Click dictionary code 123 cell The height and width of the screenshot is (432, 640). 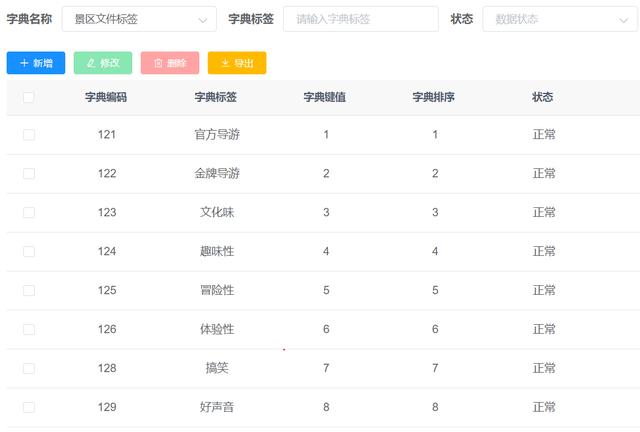pyautogui.click(x=107, y=212)
